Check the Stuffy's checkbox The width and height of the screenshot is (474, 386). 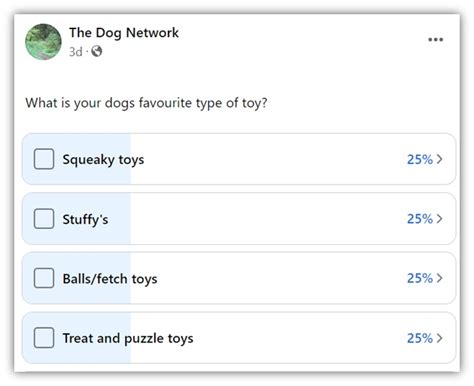click(44, 219)
